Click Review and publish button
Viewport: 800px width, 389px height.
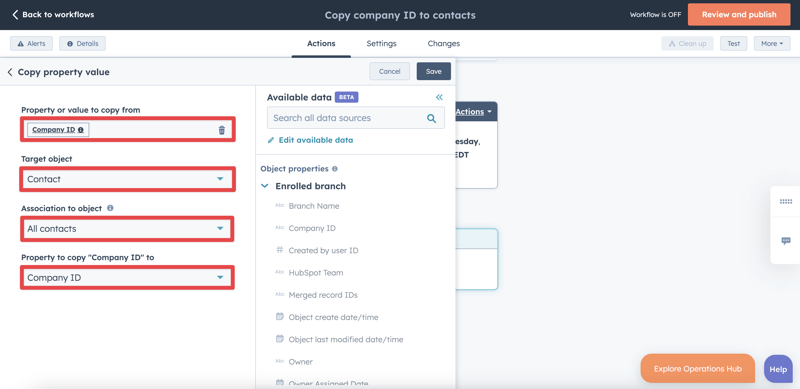coord(739,15)
